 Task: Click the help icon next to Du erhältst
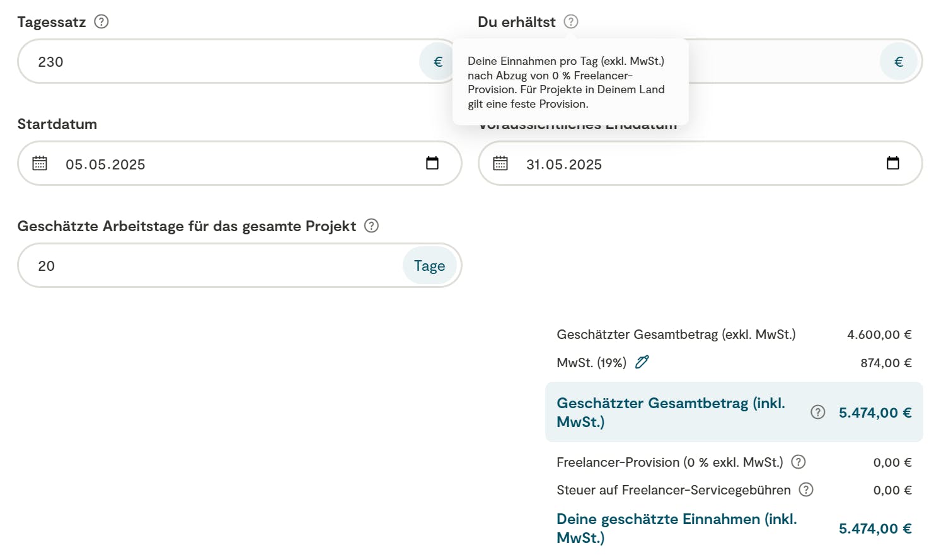click(x=571, y=21)
